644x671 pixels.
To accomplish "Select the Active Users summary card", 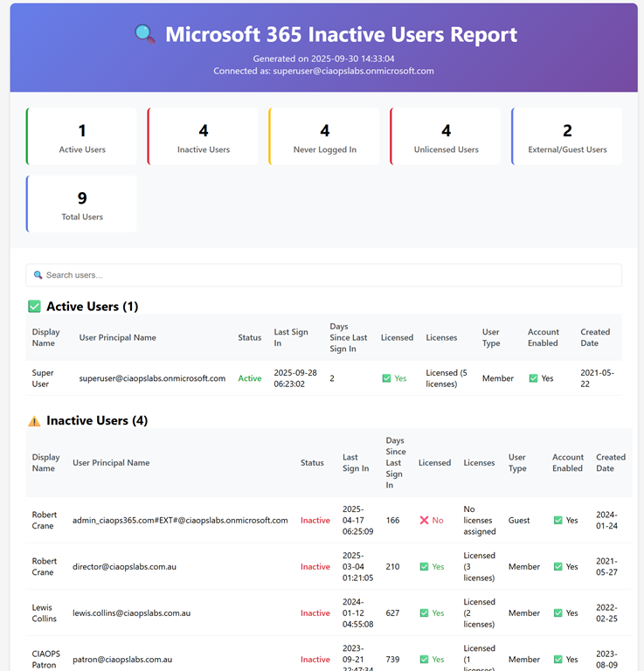I will (82, 137).
